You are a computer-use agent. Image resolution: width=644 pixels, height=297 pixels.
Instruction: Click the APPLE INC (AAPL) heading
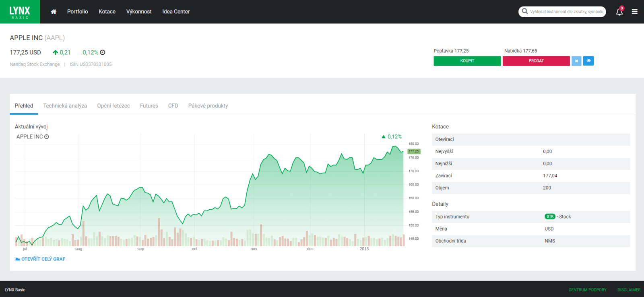[37, 38]
